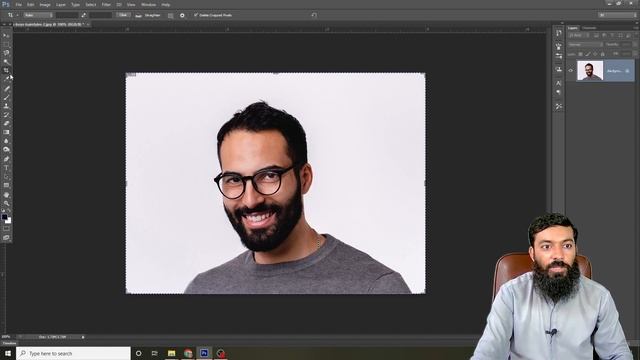This screenshot has height=360, width=640.
Task: Open the Windows Start menu
Action: click(8, 353)
